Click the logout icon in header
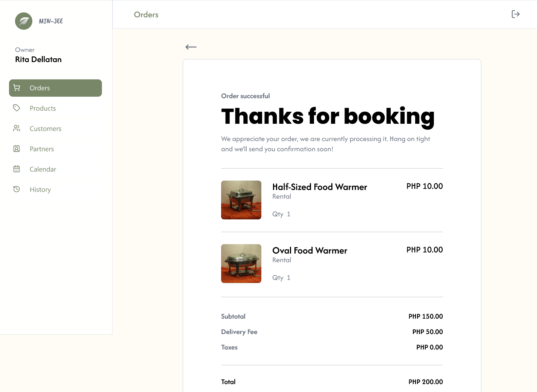Viewport: 537px width, 392px height. [516, 14]
